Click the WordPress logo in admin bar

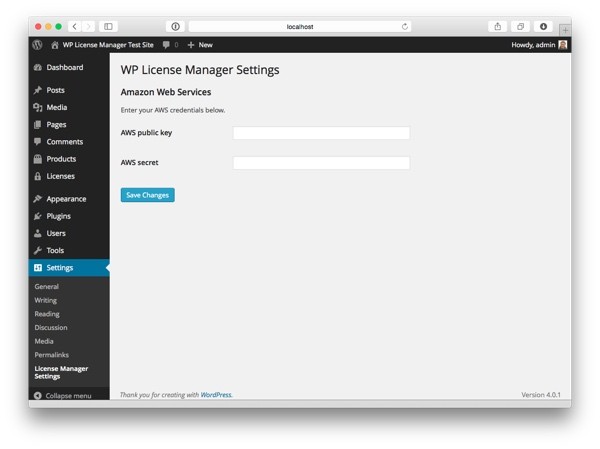(37, 45)
